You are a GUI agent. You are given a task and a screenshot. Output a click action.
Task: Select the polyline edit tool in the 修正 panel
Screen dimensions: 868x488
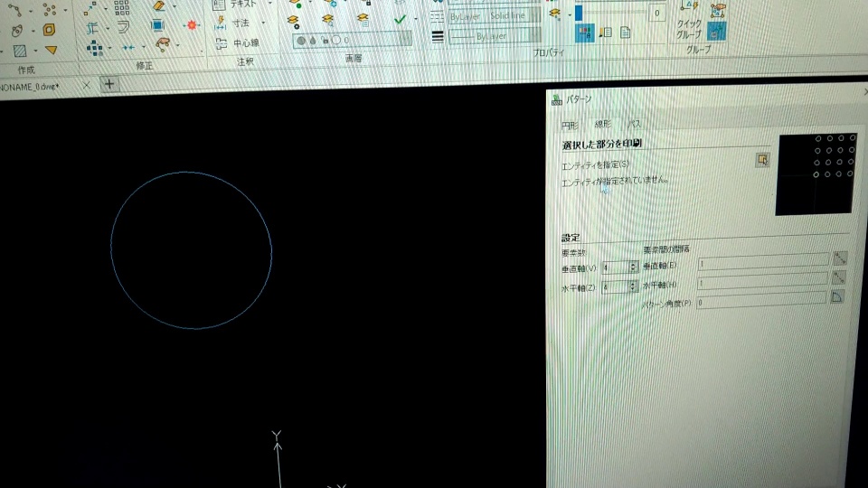(x=162, y=44)
